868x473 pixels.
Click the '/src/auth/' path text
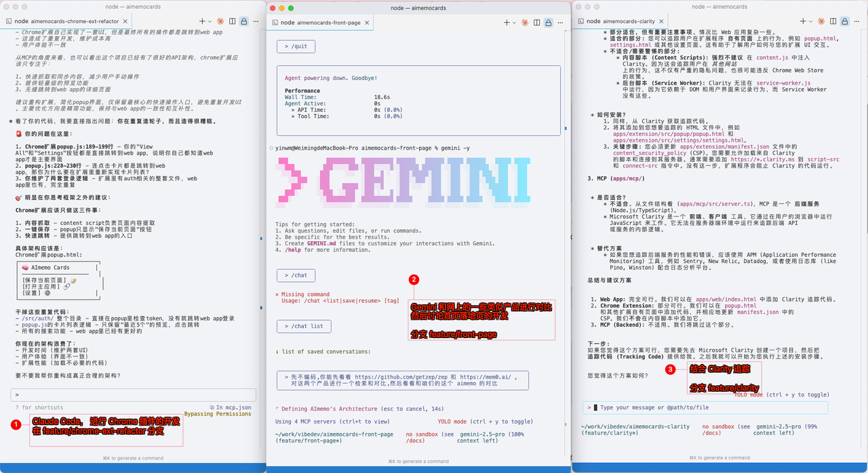[38, 318]
